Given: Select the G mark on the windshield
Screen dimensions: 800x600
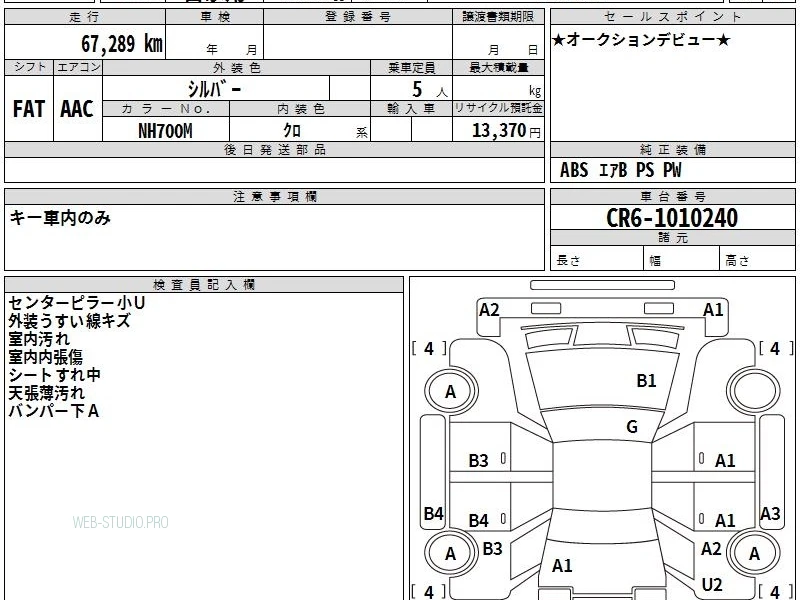Looking at the screenshot, I should pyautogui.click(x=632, y=427).
